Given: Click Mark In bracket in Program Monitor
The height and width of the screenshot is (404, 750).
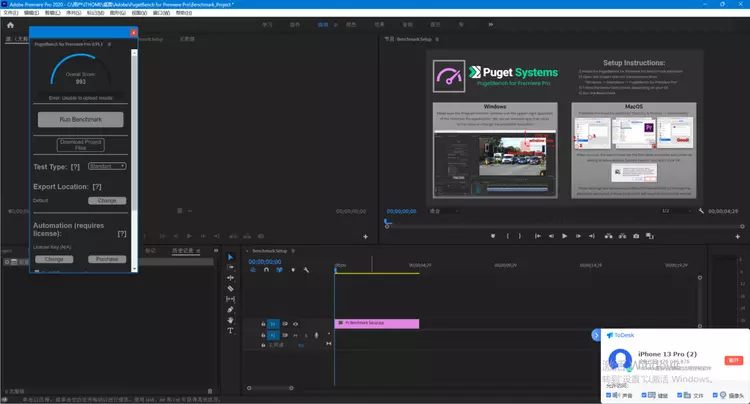Looking at the screenshot, I should pyautogui.click(x=507, y=236).
